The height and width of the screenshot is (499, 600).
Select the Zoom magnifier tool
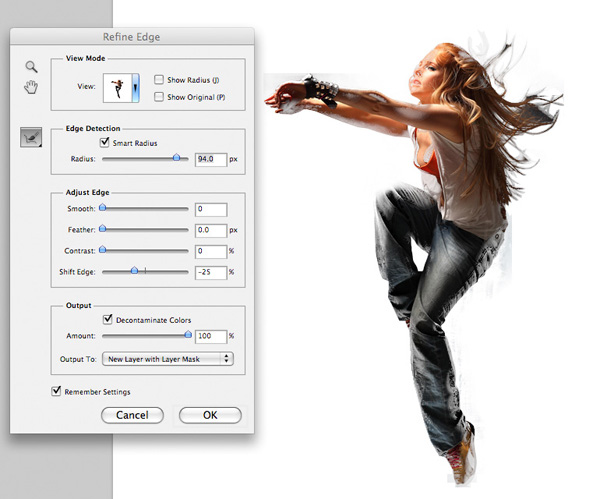31,67
